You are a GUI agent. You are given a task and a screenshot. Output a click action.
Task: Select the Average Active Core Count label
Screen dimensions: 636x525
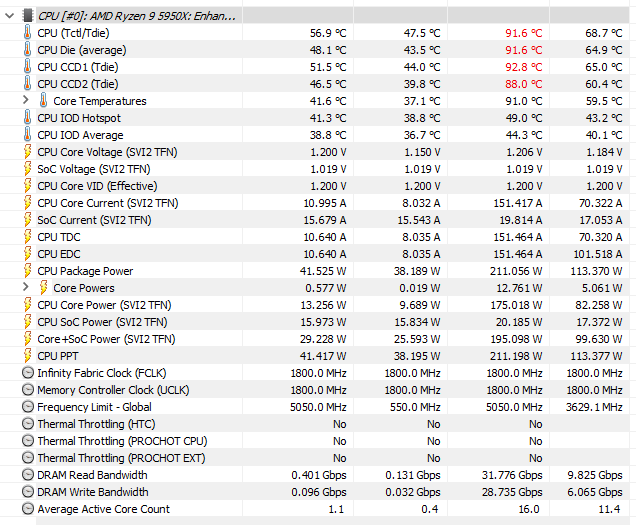[103, 509]
